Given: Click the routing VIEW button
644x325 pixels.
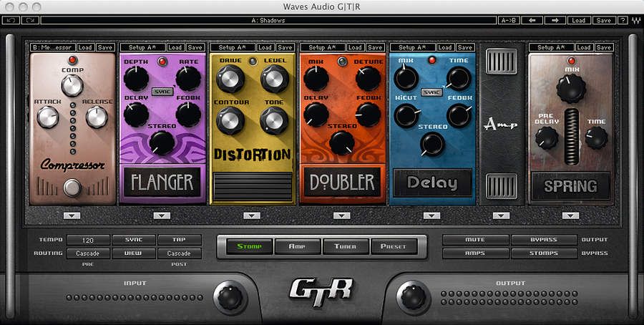Looking at the screenshot, I should tap(134, 253).
